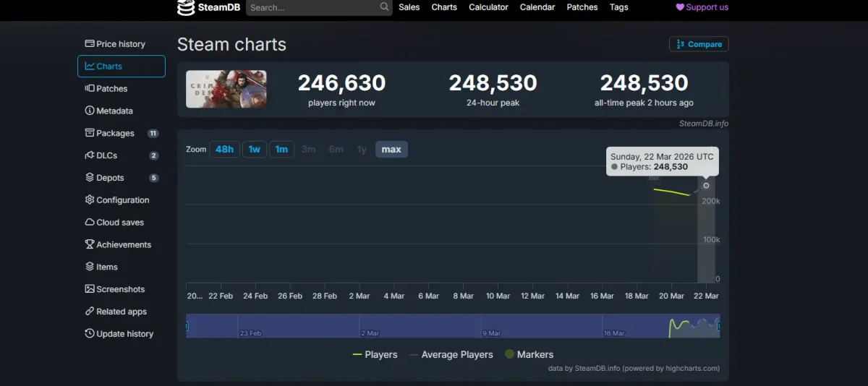Open Update history in the sidebar
This screenshot has height=386, width=868.
[x=122, y=334]
